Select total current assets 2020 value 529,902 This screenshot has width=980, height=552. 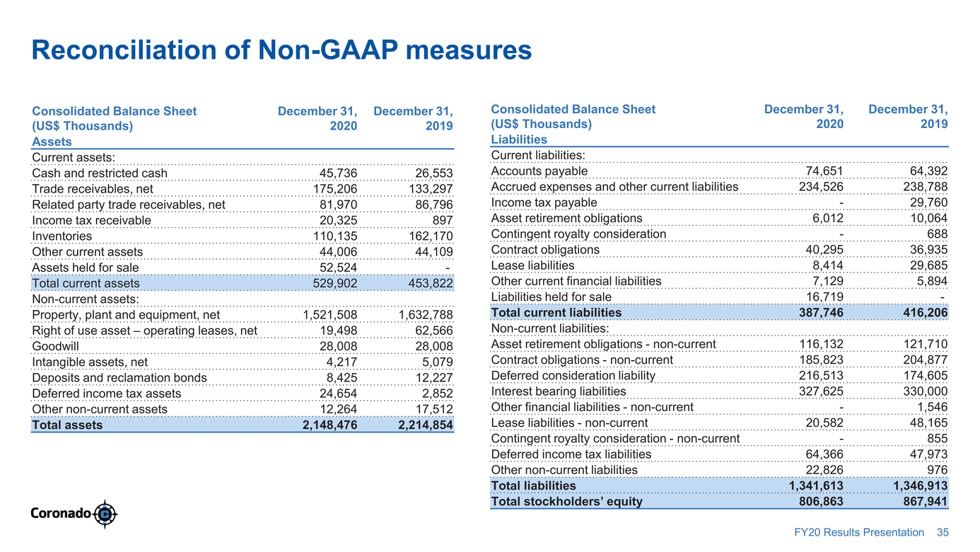(335, 283)
